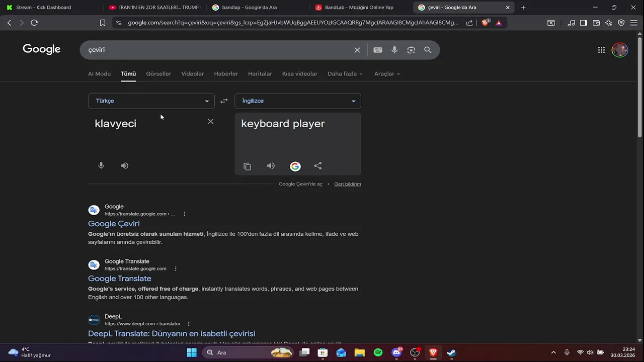Click the address bar URL
The image size is (644, 362).
point(293,23)
